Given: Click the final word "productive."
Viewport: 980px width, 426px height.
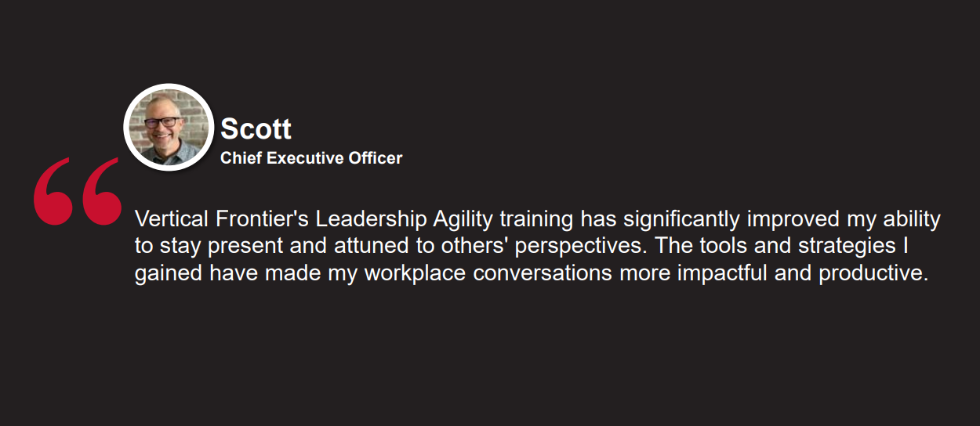Looking at the screenshot, I should (x=873, y=274).
